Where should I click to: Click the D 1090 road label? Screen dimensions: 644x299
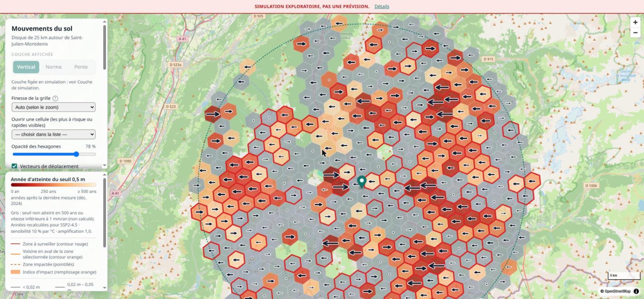tap(125, 161)
